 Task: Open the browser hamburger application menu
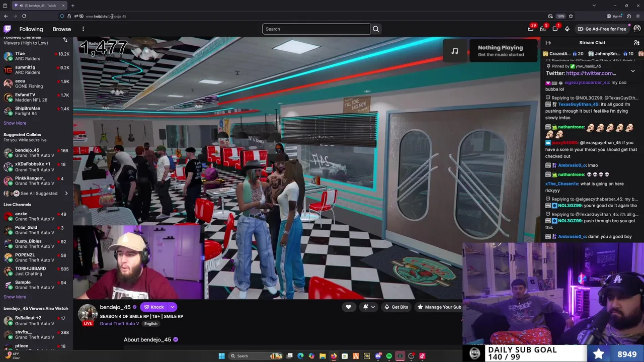[x=638, y=16]
